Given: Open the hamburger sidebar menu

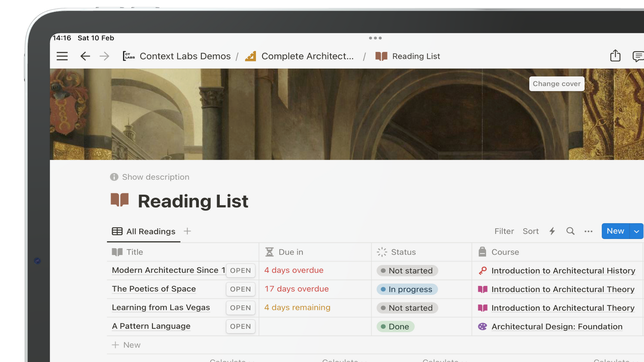Looking at the screenshot, I should click(x=62, y=56).
